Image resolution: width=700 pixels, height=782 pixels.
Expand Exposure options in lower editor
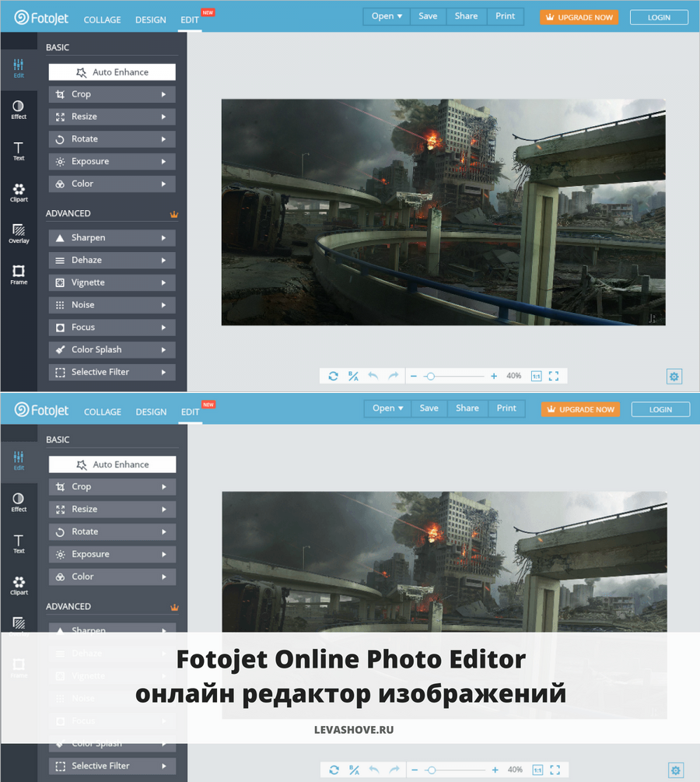(113, 555)
